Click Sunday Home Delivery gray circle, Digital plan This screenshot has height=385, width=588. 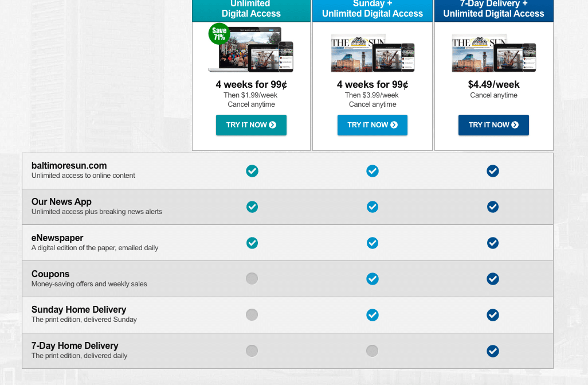click(252, 315)
